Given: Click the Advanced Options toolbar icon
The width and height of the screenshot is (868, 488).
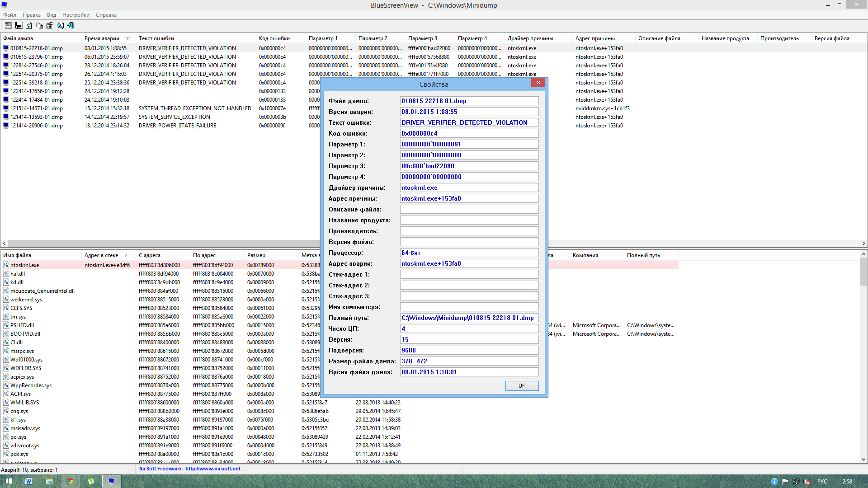Looking at the screenshot, I should pos(9,26).
